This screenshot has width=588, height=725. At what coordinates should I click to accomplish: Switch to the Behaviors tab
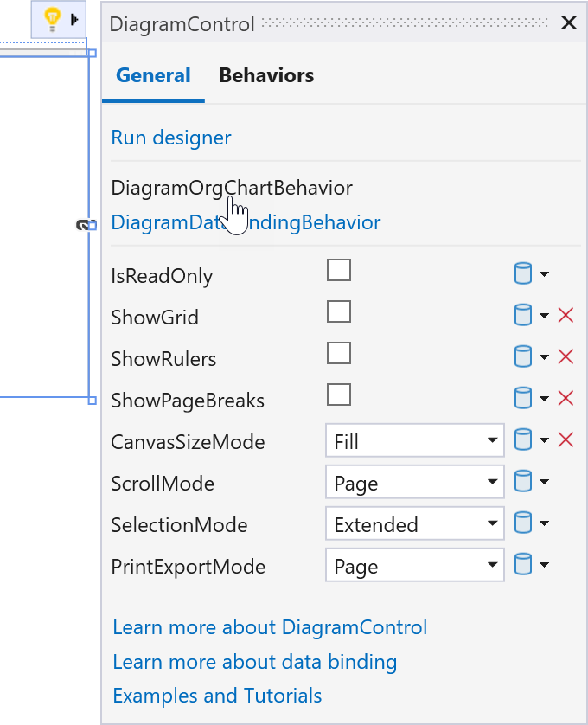pyautogui.click(x=266, y=75)
